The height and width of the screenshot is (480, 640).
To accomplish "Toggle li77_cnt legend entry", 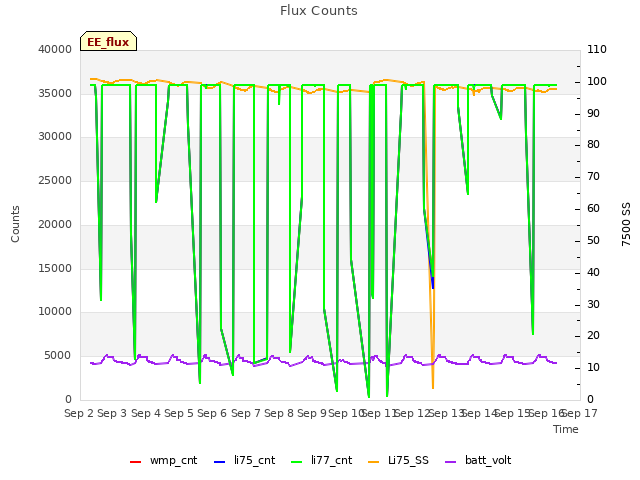I will [x=321, y=460].
